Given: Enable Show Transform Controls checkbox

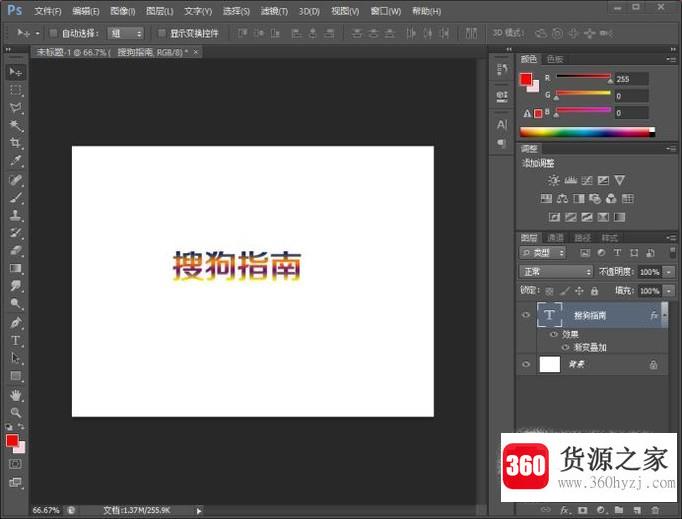Looking at the screenshot, I should [x=161, y=33].
